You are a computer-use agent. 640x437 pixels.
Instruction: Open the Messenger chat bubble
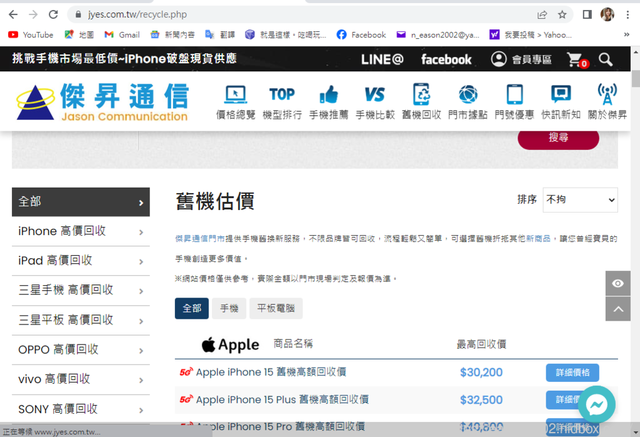pyautogui.click(x=597, y=404)
